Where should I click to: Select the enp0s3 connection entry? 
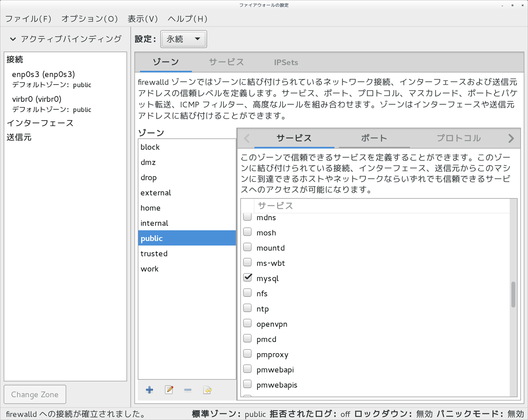pyautogui.click(x=66, y=79)
